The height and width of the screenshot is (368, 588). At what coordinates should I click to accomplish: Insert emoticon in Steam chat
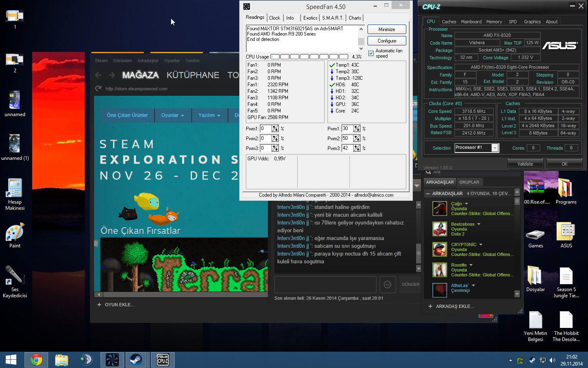[388, 284]
